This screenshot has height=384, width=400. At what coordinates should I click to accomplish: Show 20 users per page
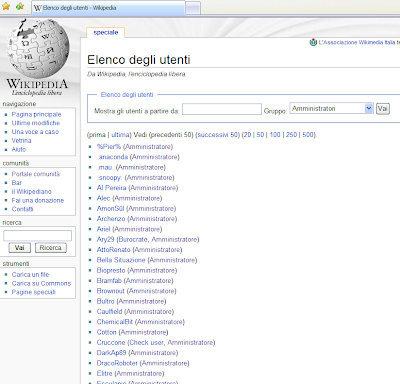[x=247, y=135]
